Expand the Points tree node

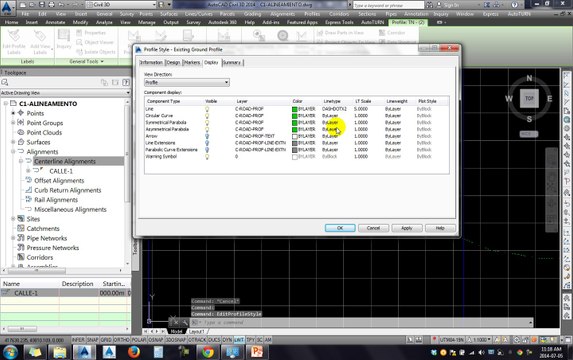(x=13, y=113)
